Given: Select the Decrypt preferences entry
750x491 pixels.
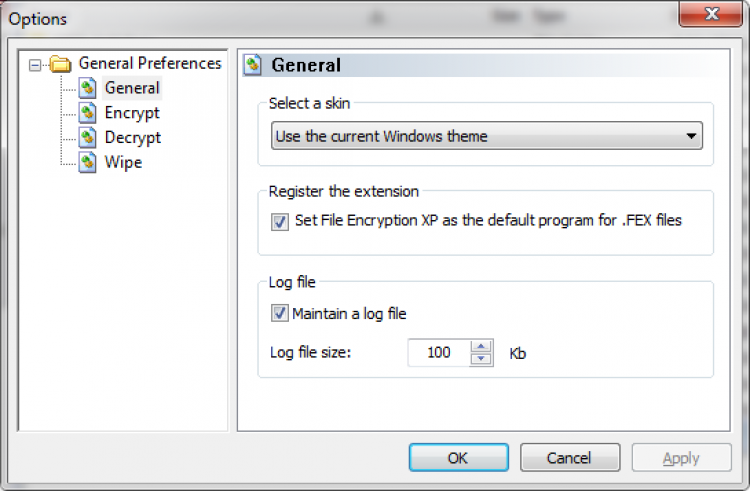Looking at the screenshot, I should point(133,138).
